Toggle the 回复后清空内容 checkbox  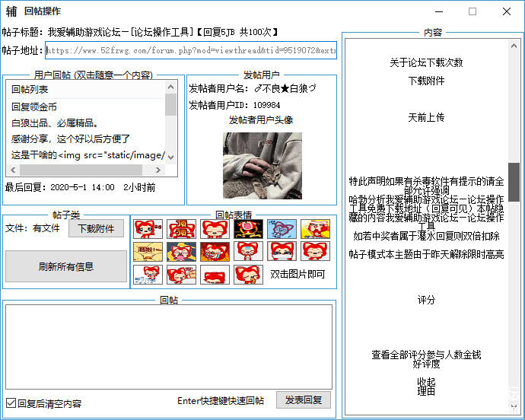pyautogui.click(x=11, y=403)
